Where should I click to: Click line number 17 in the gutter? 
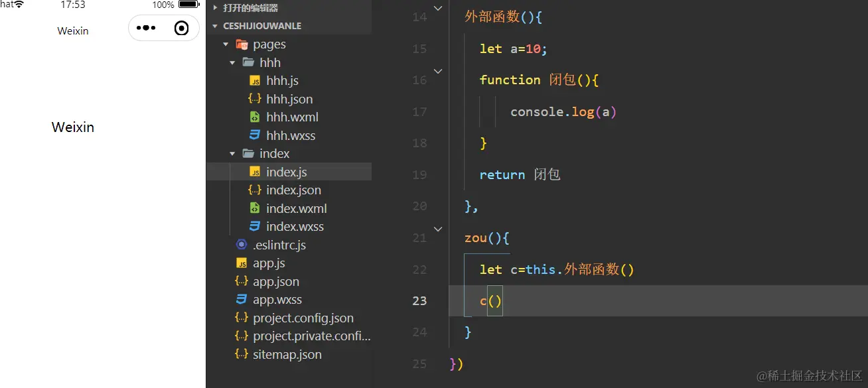pyautogui.click(x=419, y=111)
